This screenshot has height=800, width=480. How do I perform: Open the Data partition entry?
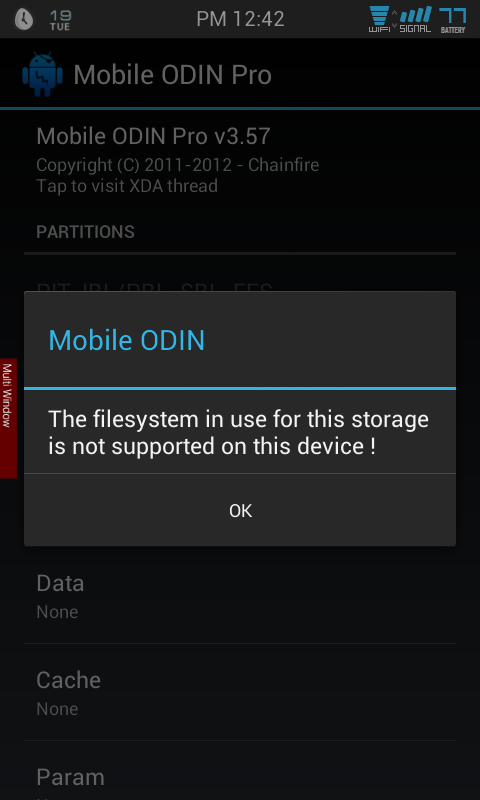point(240,595)
